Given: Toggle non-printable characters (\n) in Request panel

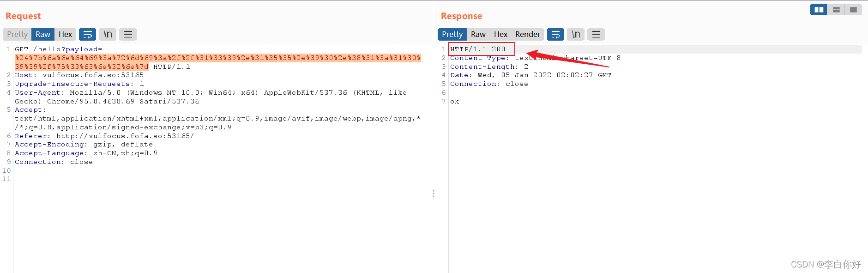Looking at the screenshot, I should point(108,34).
